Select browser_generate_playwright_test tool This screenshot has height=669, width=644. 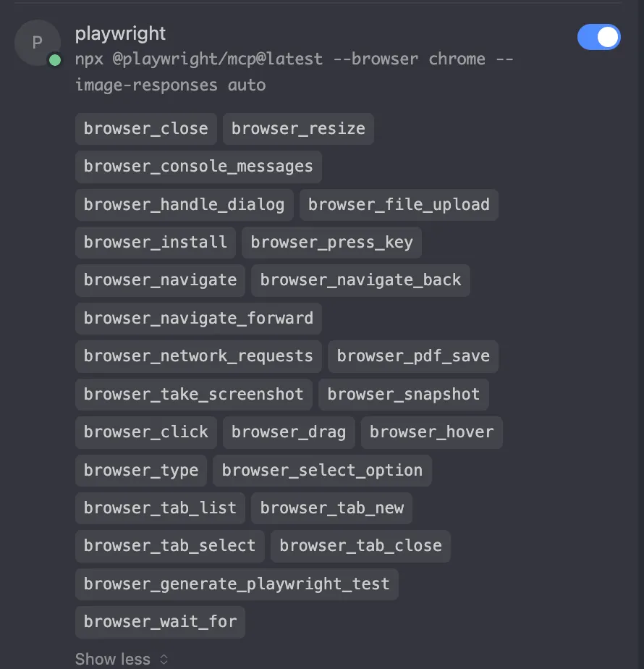point(237,584)
